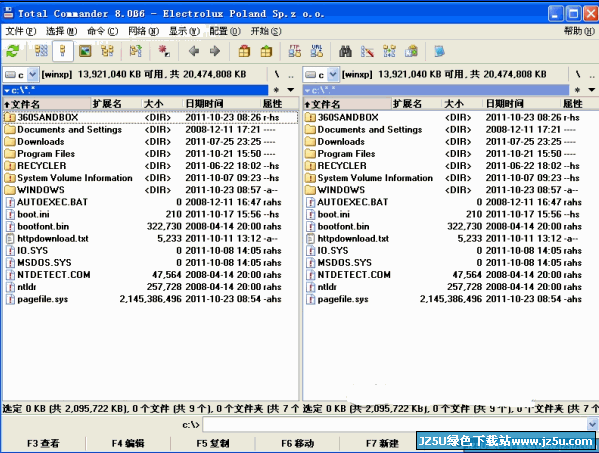Go forward with the right arrow icon
The width and height of the screenshot is (599, 453).
point(215,51)
